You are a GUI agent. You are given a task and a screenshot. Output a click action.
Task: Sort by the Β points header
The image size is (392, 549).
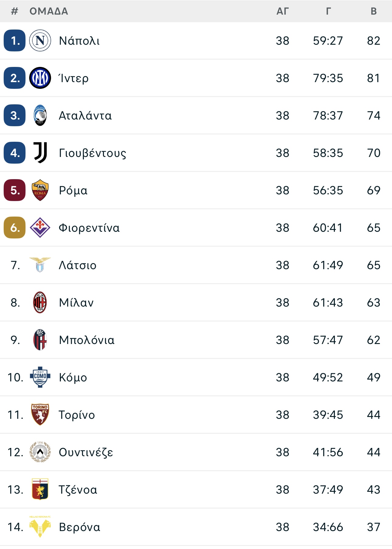[x=374, y=11]
